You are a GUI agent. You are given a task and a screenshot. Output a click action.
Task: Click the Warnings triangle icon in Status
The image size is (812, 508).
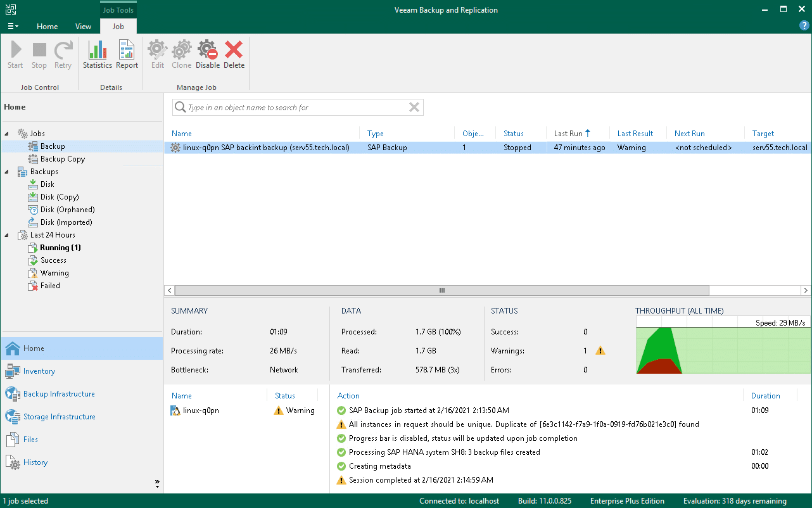pyautogui.click(x=600, y=351)
